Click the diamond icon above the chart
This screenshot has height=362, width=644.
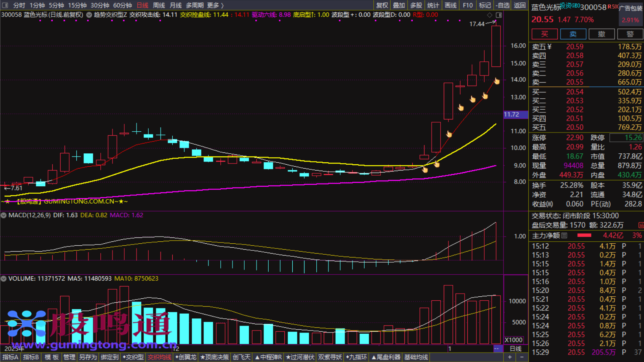coord(490,15)
